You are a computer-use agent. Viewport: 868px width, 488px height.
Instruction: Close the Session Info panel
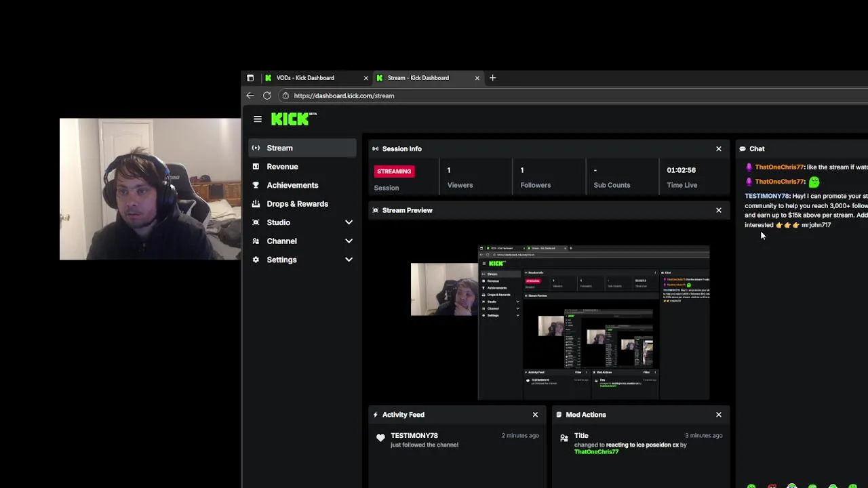click(x=719, y=148)
